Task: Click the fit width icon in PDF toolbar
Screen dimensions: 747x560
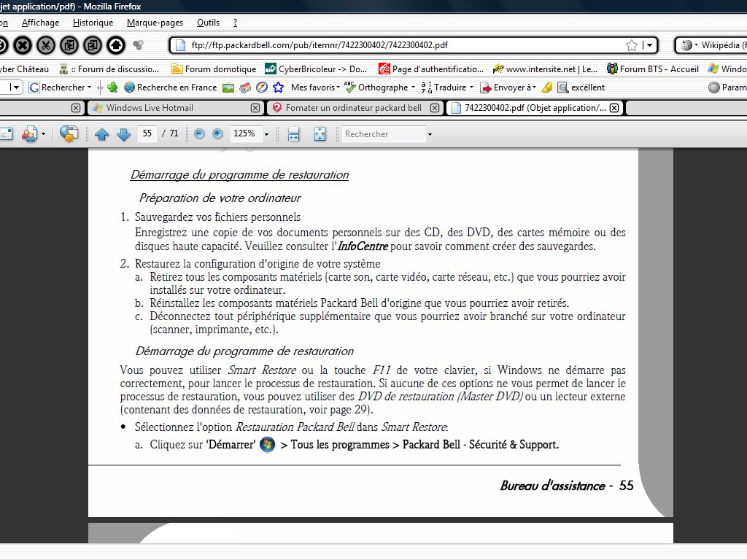Action: pos(293,134)
